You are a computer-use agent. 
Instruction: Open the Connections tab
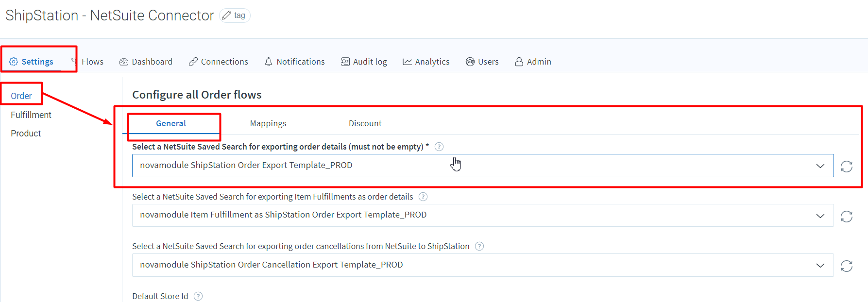[x=218, y=62]
